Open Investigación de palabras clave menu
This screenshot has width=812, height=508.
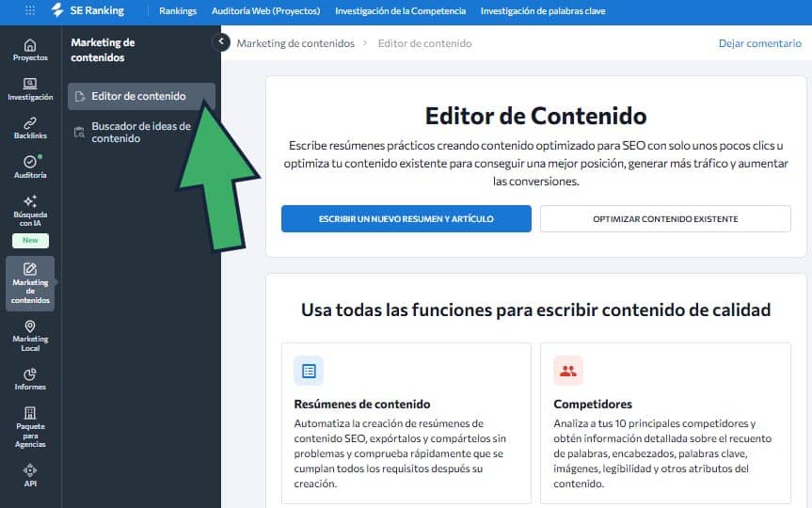pos(543,11)
